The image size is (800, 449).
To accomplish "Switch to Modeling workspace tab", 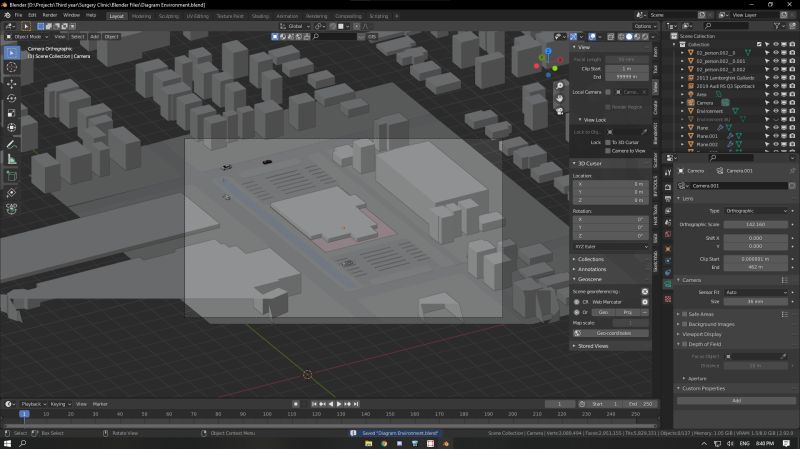I will click(x=141, y=16).
